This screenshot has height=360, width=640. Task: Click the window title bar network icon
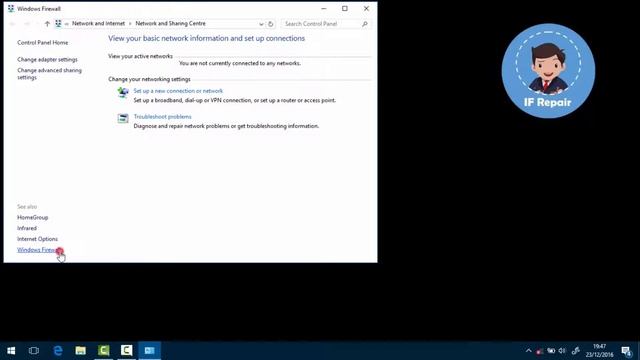coord(11,9)
